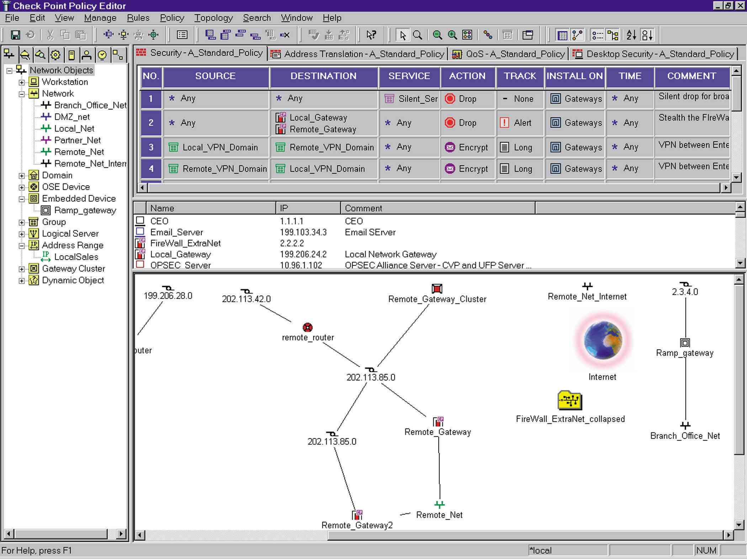Toggle the objects tree view button

[x=613, y=35]
